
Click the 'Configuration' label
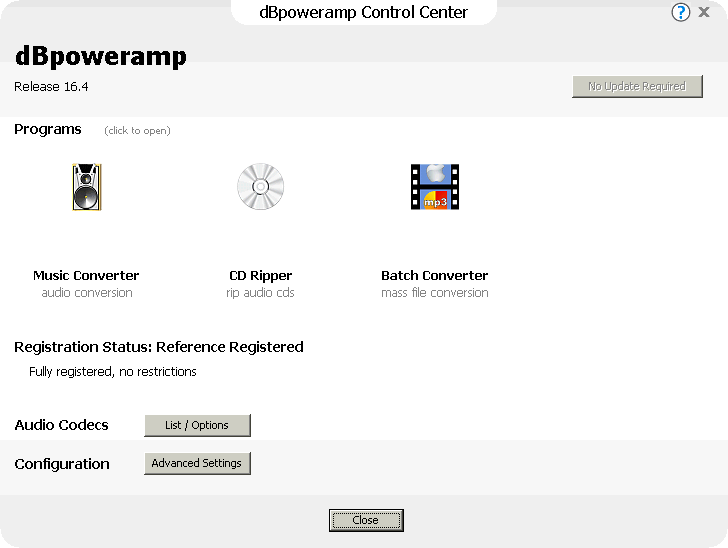62,464
